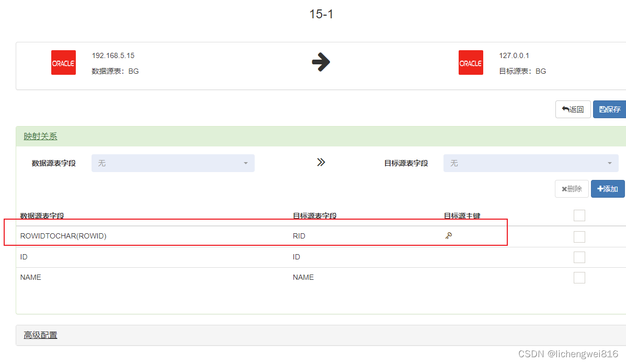The height and width of the screenshot is (364, 626).
Task: Check the ID row checkbox
Action: point(579,257)
